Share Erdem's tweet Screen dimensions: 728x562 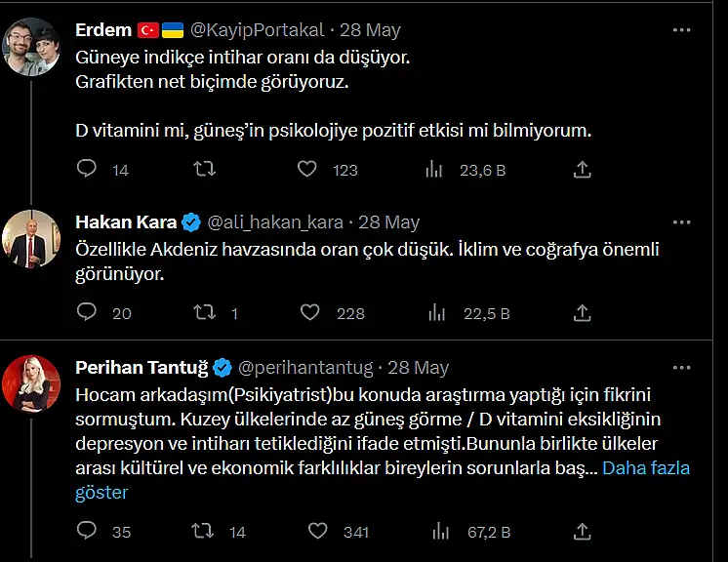tap(582, 170)
